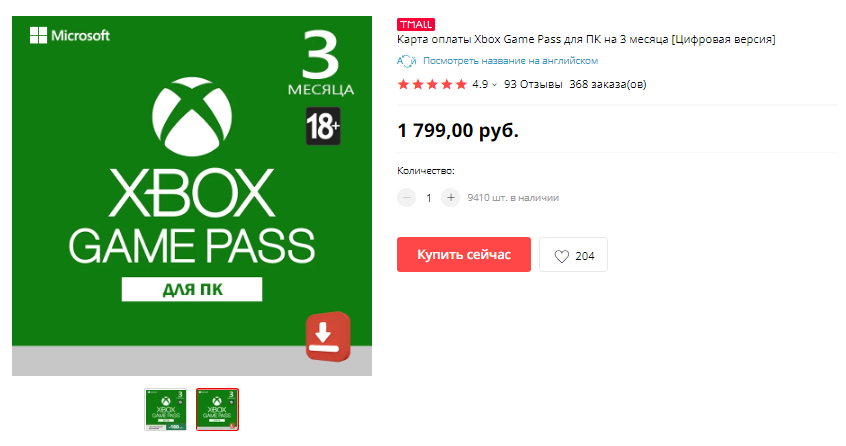Click the Xbox sphere logo
846x446 pixels.
click(192, 116)
